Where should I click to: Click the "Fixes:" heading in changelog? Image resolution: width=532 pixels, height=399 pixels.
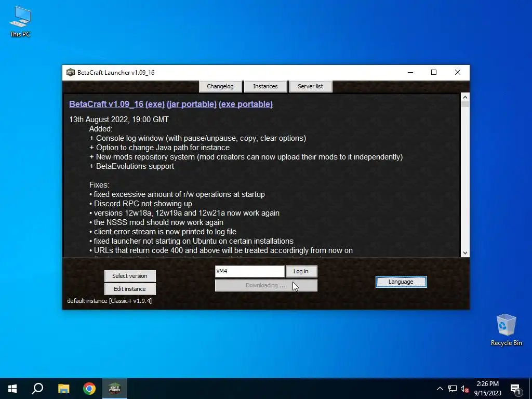point(99,185)
